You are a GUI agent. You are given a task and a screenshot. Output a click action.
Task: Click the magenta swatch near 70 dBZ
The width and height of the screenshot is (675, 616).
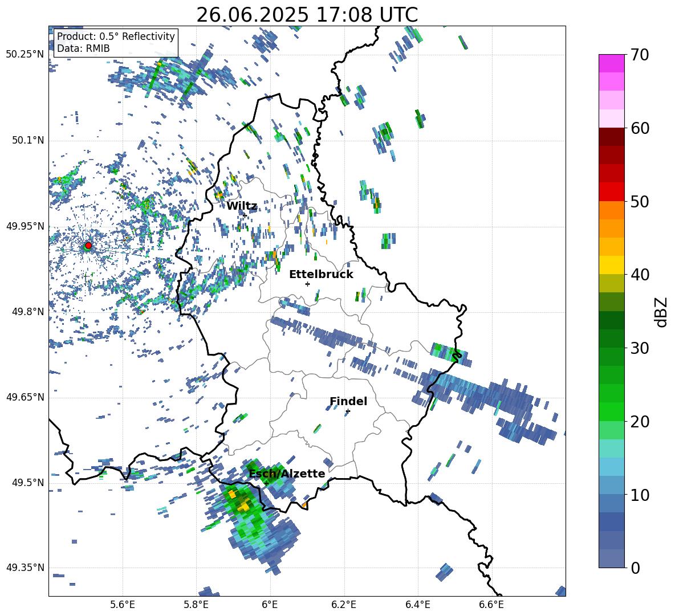click(612, 64)
